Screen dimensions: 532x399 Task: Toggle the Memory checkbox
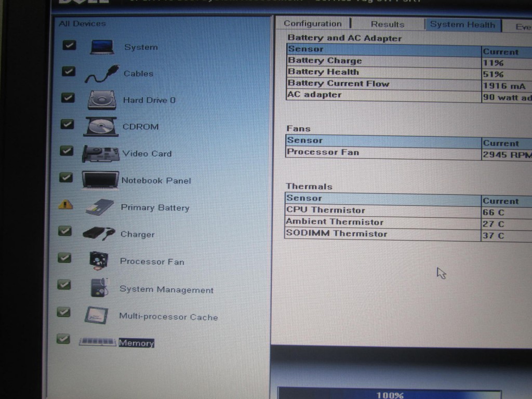63,339
